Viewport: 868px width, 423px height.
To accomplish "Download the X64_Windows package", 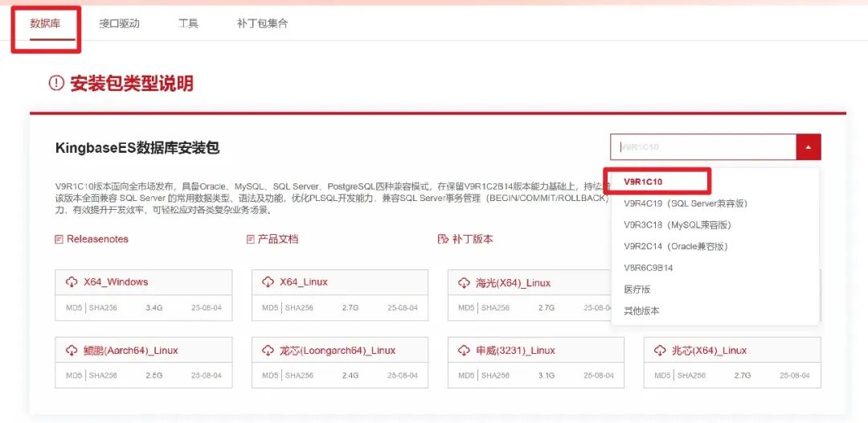I will (116, 281).
